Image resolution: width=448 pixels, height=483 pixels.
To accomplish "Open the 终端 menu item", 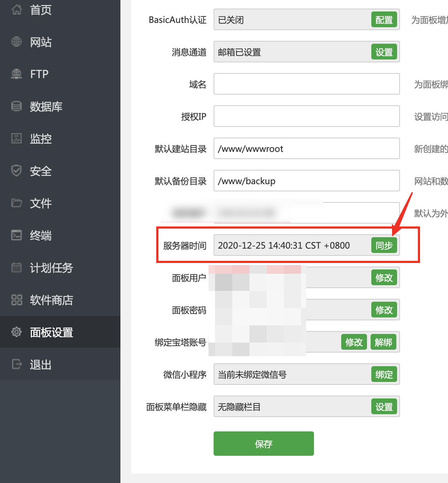I will pyautogui.click(x=60, y=235).
